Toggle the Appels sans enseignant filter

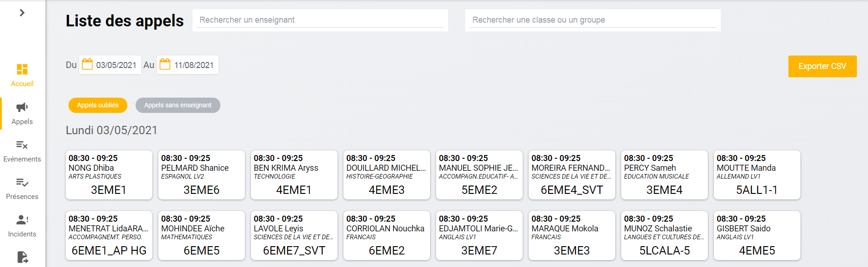[x=178, y=105]
